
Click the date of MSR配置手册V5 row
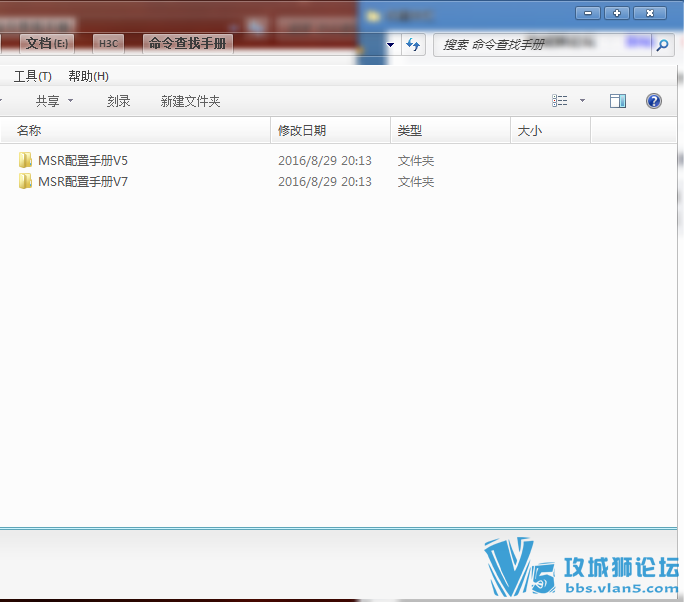pyautogui.click(x=325, y=161)
